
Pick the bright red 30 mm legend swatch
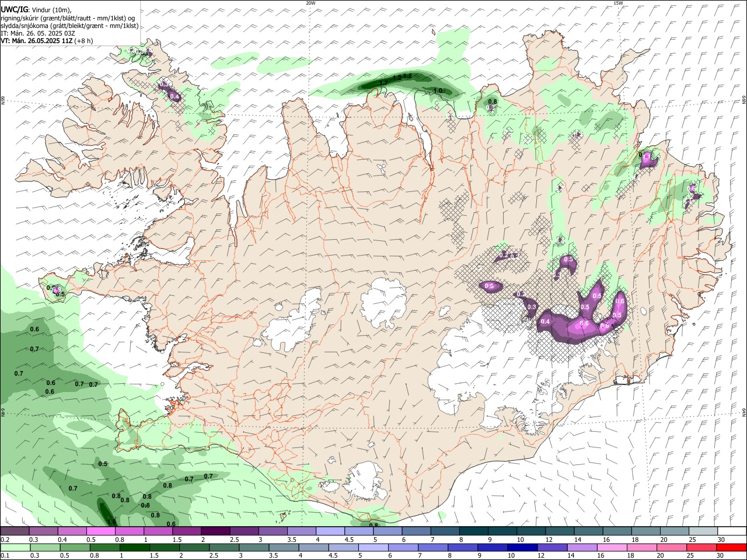tap(731, 547)
